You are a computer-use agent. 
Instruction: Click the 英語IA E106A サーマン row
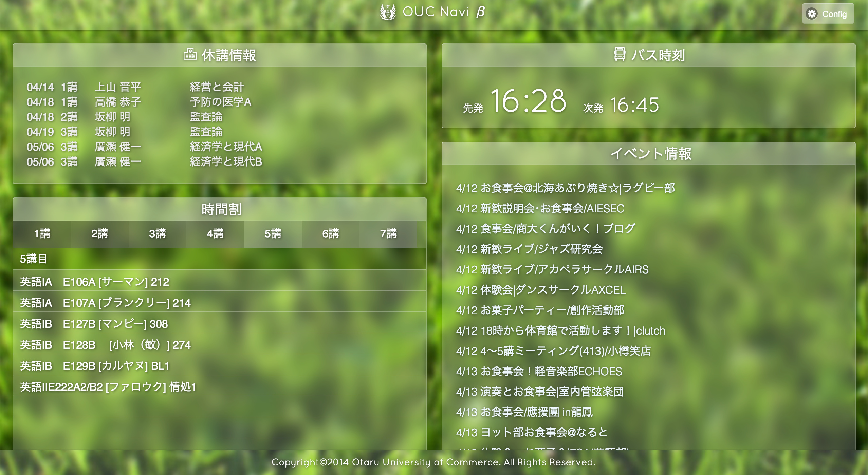click(95, 282)
